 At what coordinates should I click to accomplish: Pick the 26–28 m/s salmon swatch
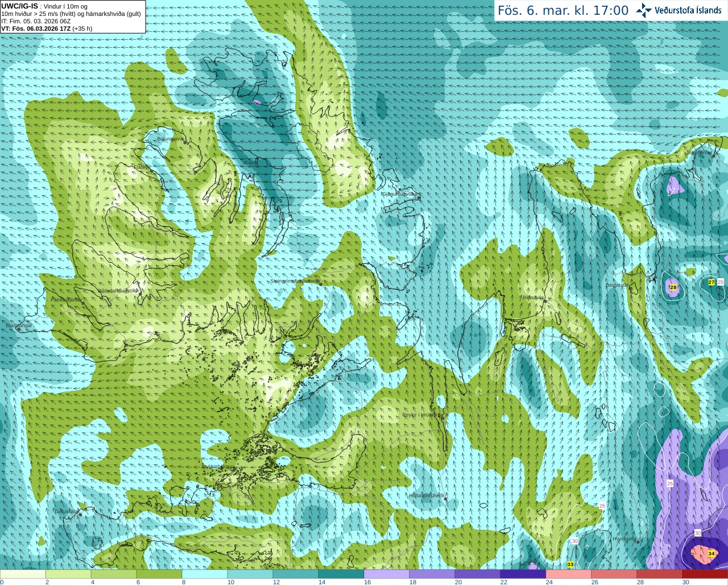(614, 574)
